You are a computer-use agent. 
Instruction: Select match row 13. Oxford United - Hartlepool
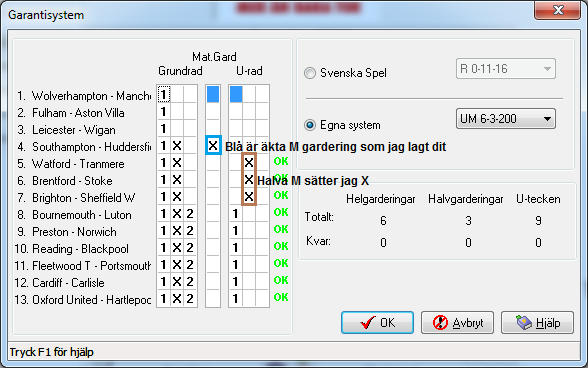point(82,300)
